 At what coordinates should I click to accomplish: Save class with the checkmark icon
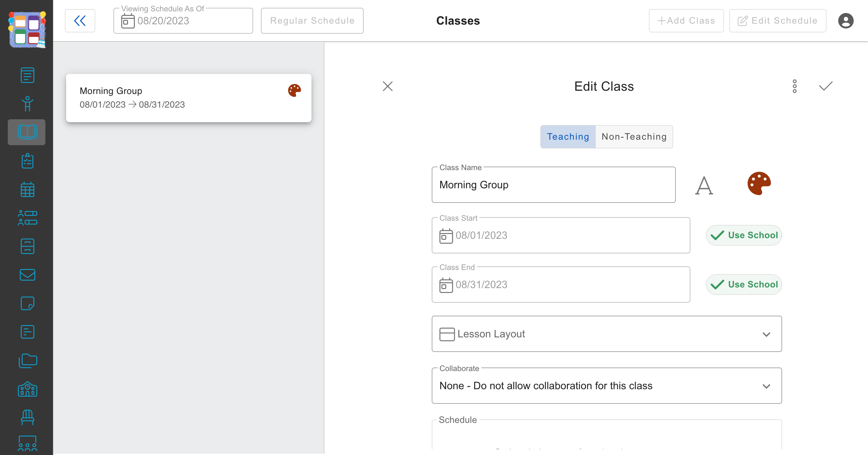tap(826, 86)
